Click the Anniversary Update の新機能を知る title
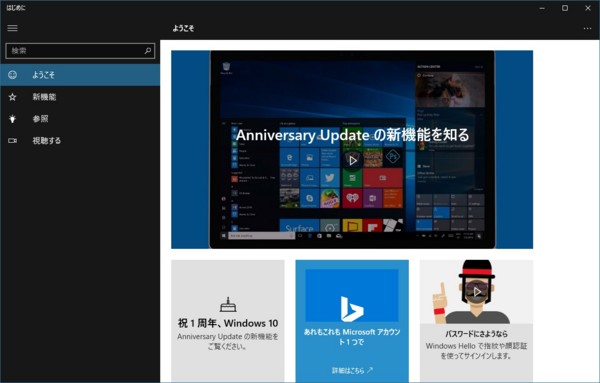Image resolution: width=600 pixels, height=383 pixels. [x=352, y=135]
